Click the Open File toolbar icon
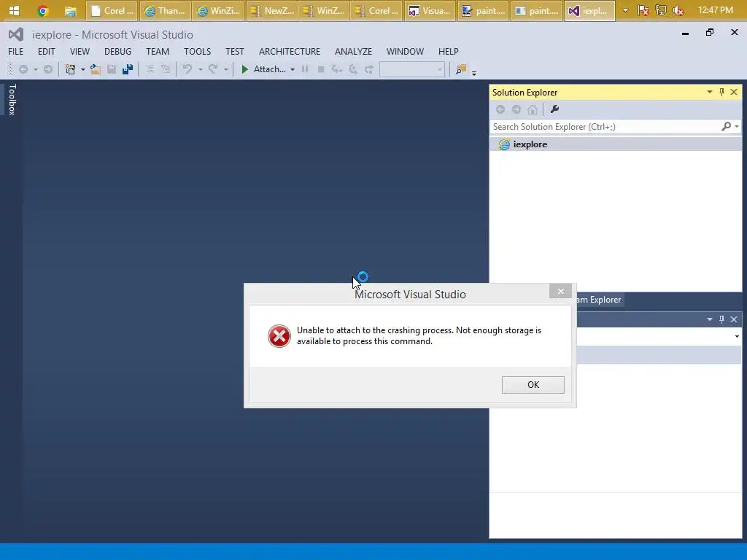This screenshot has height=560, width=747. (x=96, y=69)
